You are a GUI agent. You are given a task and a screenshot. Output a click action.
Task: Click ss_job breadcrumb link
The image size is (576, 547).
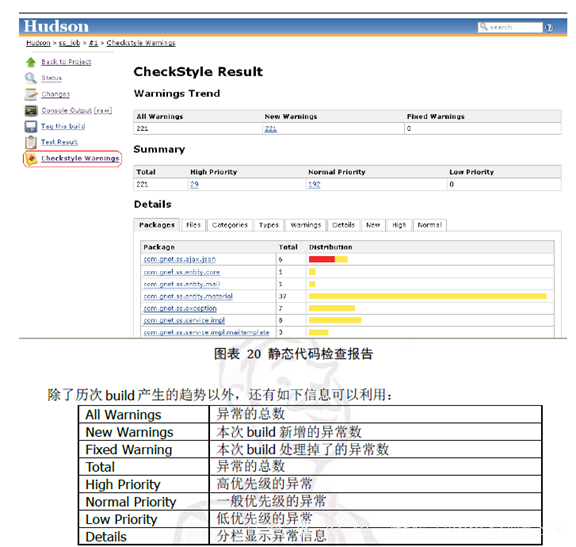coord(69,43)
